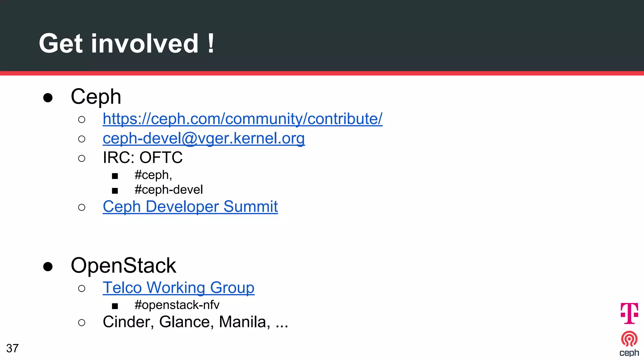Click the 'OpenStack' bullet heading
Screen dimensions: 644x362
tap(124, 266)
